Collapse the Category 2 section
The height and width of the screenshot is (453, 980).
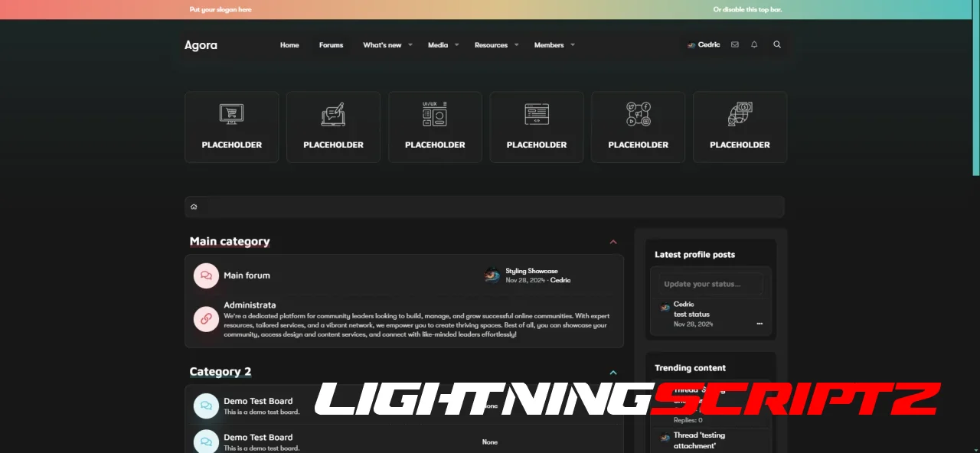tap(613, 373)
